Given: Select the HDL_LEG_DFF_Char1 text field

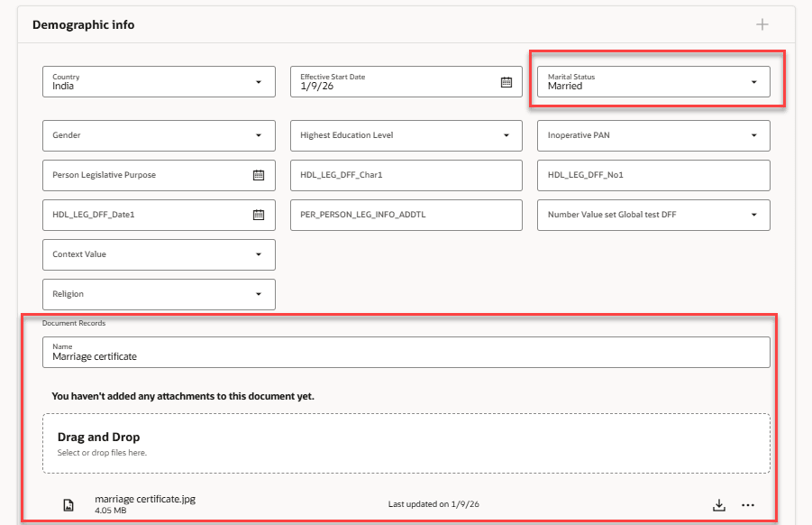Looking at the screenshot, I should 406,175.
